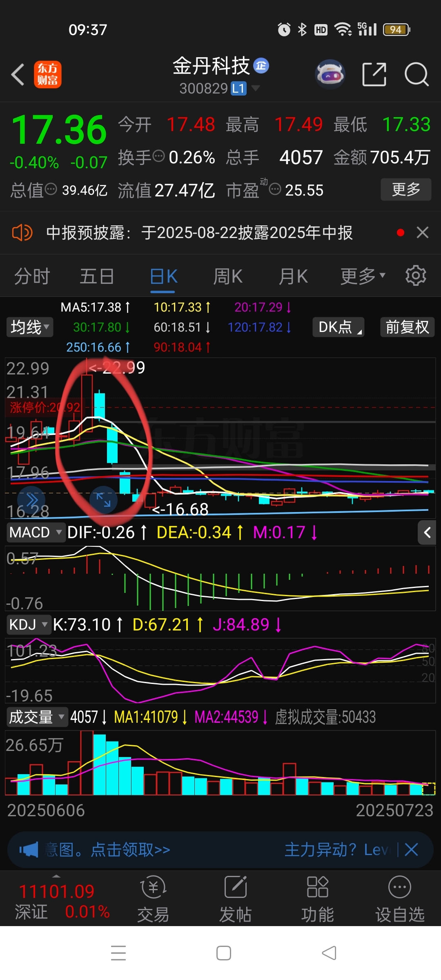
Task: Tap the info icon beside 换手
Action: (158, 156)
